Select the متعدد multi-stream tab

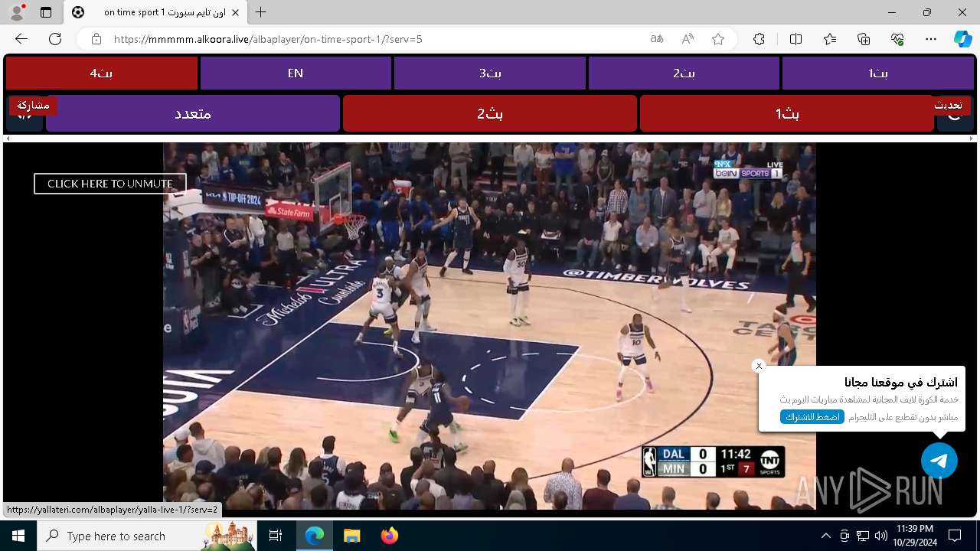tap(193, 113)
